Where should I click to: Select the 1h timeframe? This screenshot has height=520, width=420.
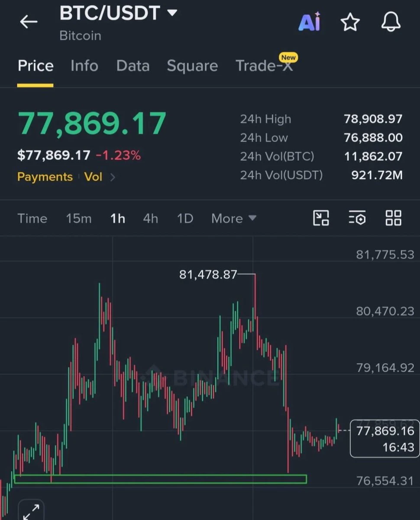118,218
